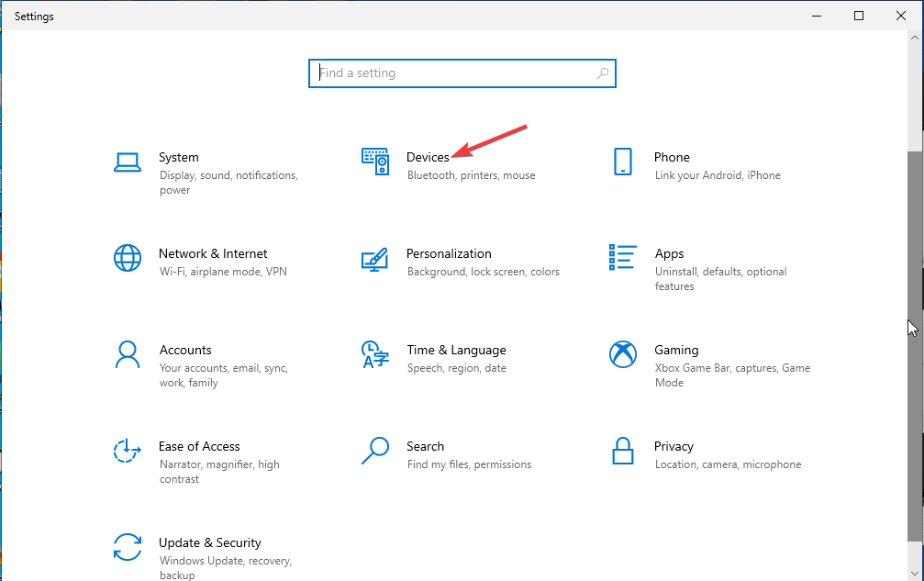Viewport: 924px width, 581px height.
Task: Minimize the Settings window
Action: (x=816, y=16)
